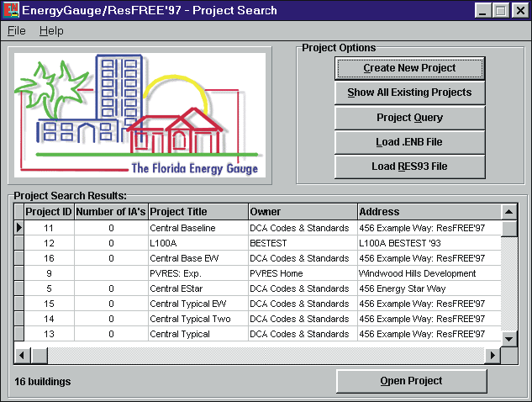Select the Project Title column header
Image resolution: width=532 pixels, height=402 pixels.
coord(198,212)
